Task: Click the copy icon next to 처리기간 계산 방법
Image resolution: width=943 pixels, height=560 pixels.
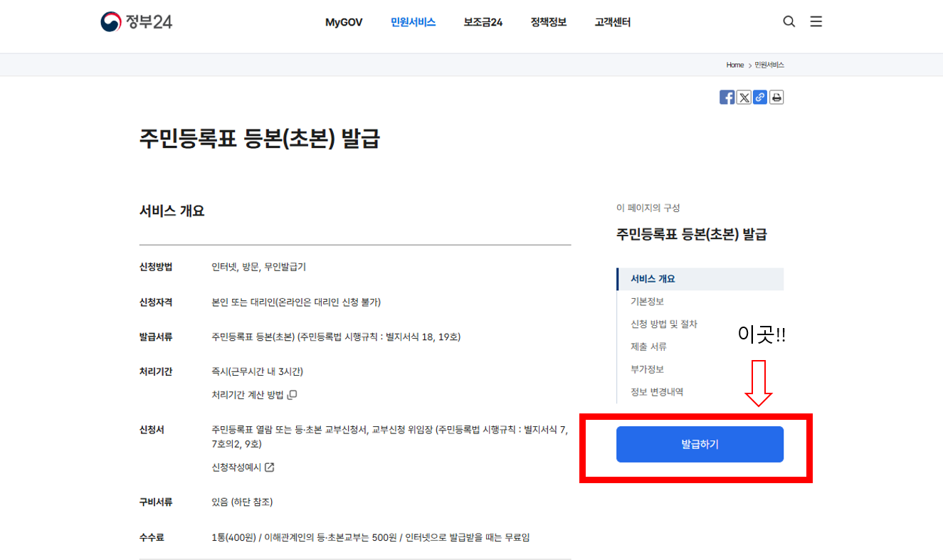Action: [293, 394]
